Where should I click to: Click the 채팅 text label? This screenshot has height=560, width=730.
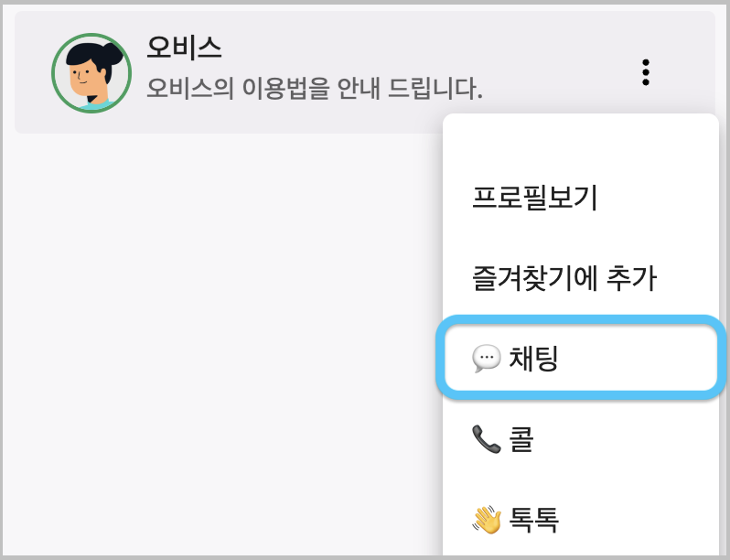tap(533, 359)
